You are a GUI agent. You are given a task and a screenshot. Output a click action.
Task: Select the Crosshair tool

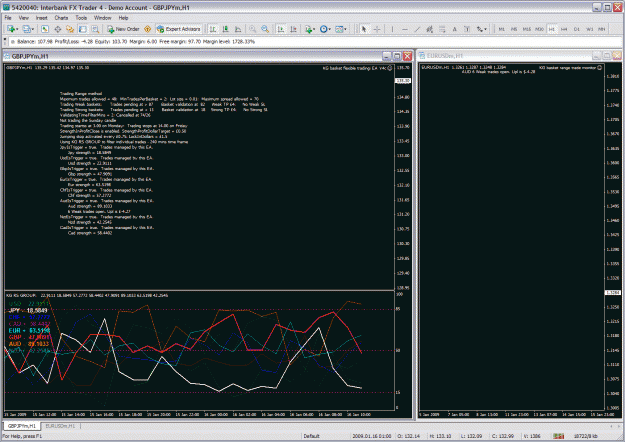point(377,29)
